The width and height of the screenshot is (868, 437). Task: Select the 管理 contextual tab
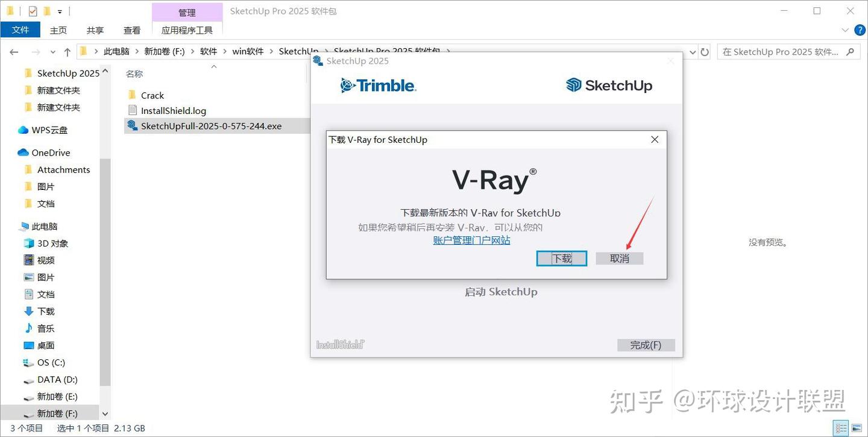tap(187, 12)
